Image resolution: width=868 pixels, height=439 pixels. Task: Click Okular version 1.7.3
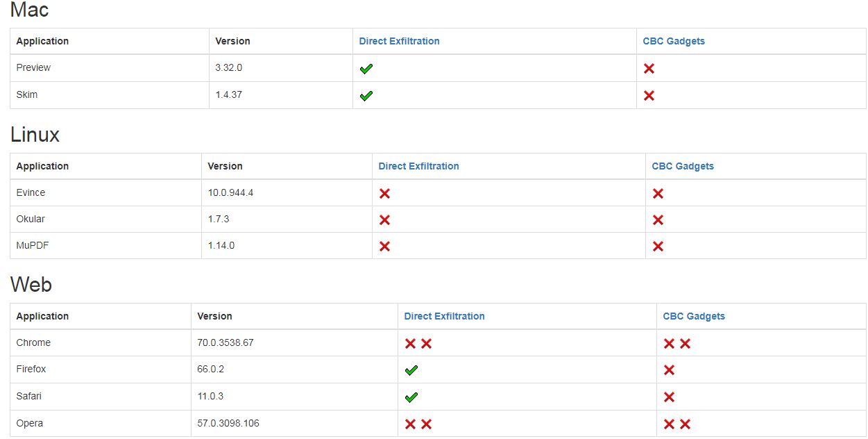tap(219, 219)
